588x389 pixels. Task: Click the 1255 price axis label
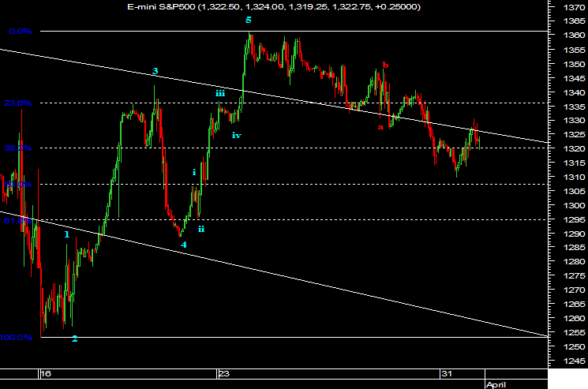click(x=574, y=332)
